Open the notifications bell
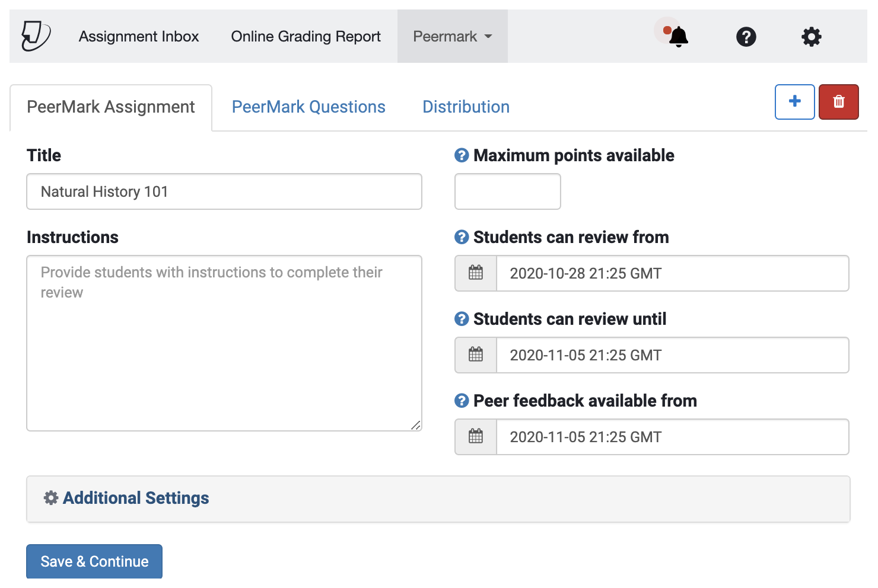The height and width of the screenshot is (588, 878). click(678, 37)
